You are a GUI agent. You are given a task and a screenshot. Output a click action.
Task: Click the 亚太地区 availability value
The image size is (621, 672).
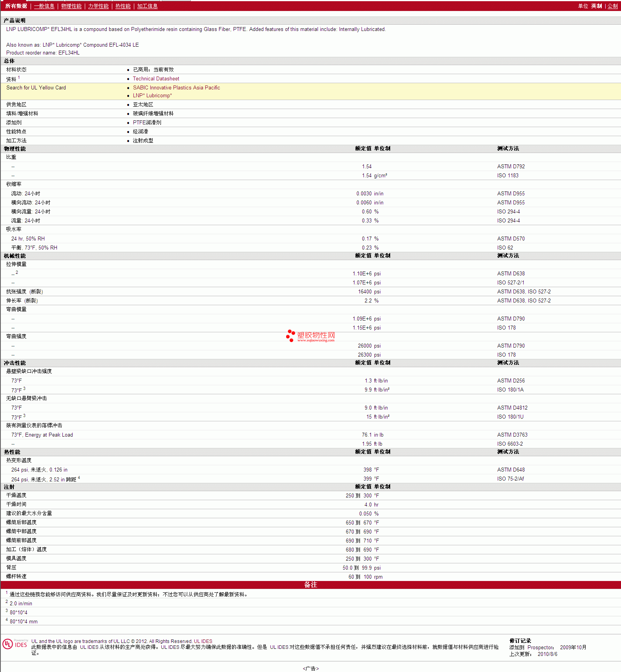(x=143, y=105)
